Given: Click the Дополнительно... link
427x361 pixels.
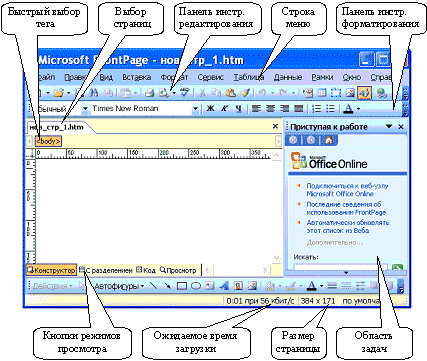Looking at the screenshot, I should 335,242.
